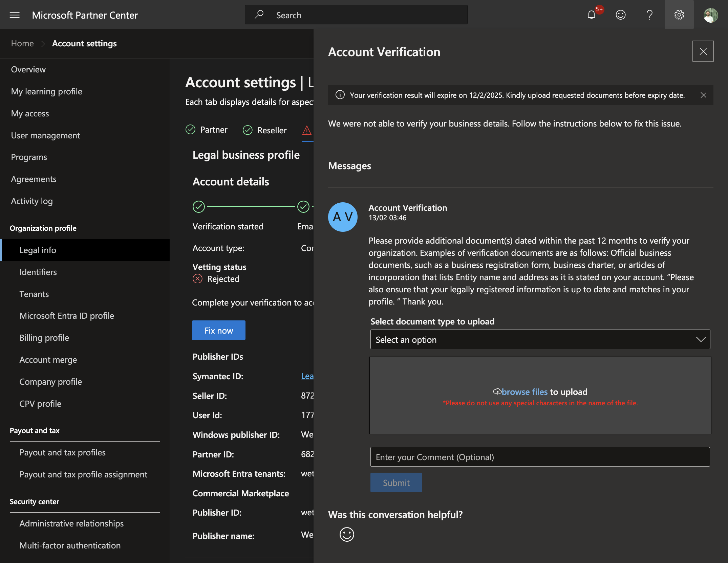Open the notifications bell
Viewport: 728px width, 563px height.
pos(591,15)
